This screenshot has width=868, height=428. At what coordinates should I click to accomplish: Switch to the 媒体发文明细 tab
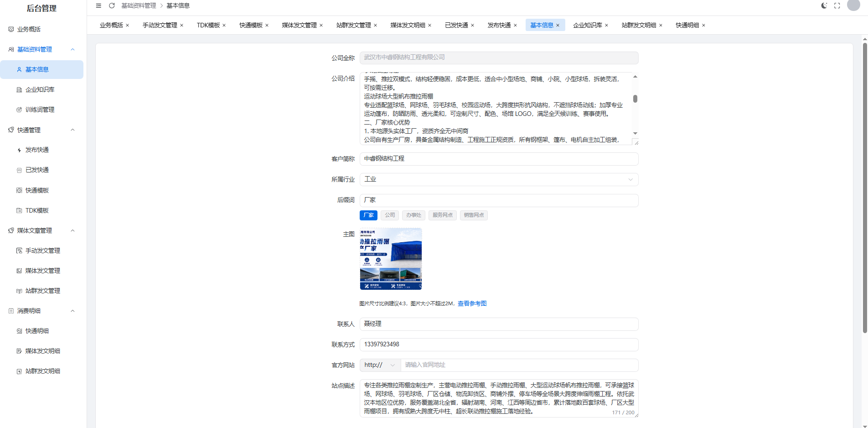[408, 25]
